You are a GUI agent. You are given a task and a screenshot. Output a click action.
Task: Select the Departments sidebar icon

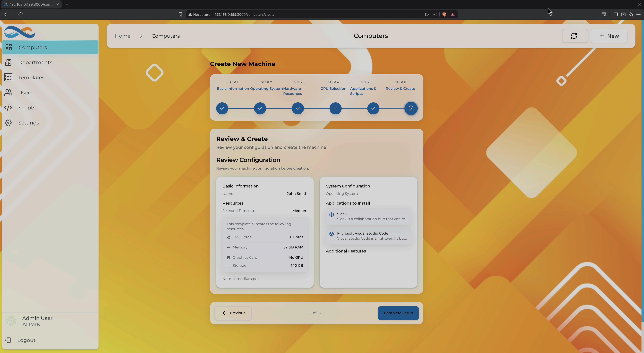tap(9, 62)
